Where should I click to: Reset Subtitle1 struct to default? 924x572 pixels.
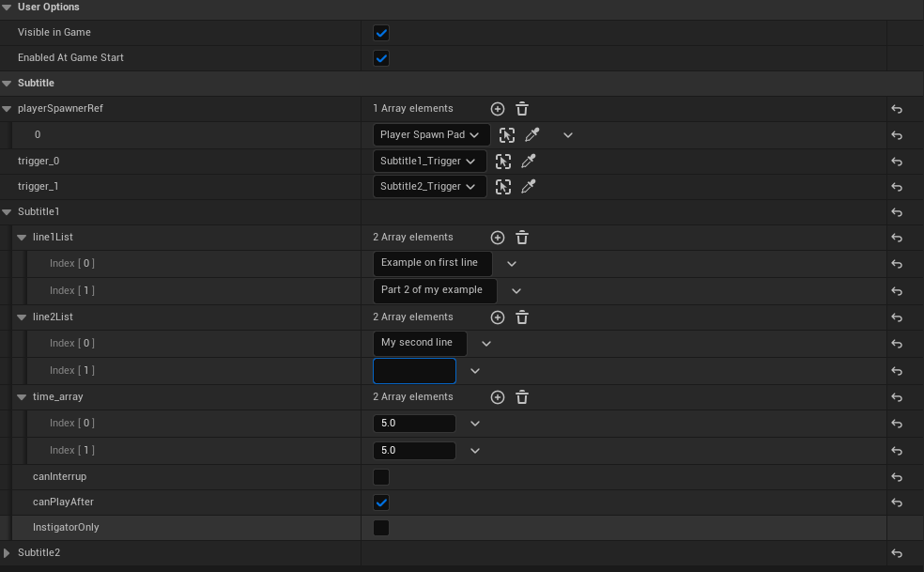coord(897,212)
